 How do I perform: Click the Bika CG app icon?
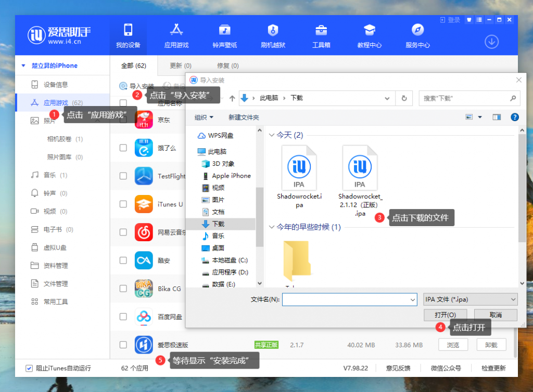click(x=144, y=289)
